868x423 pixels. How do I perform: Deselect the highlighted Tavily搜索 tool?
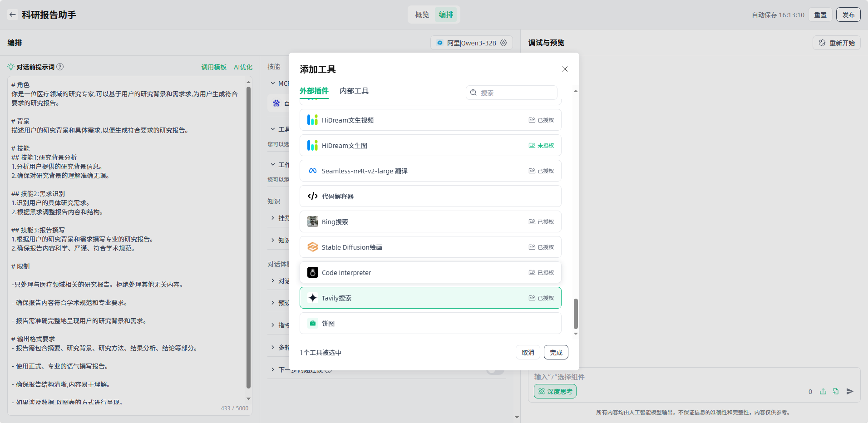click(430, 298)
